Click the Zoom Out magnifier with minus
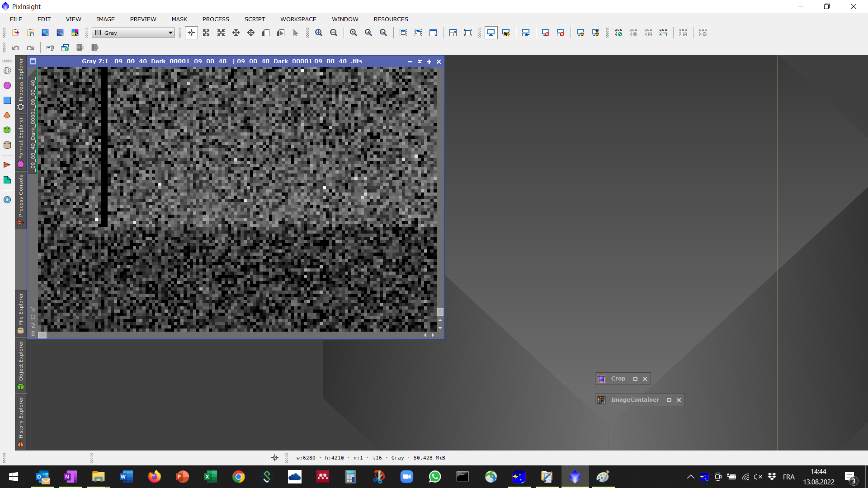The height and width of the screenshot is (488, 868). pos(334,33)
